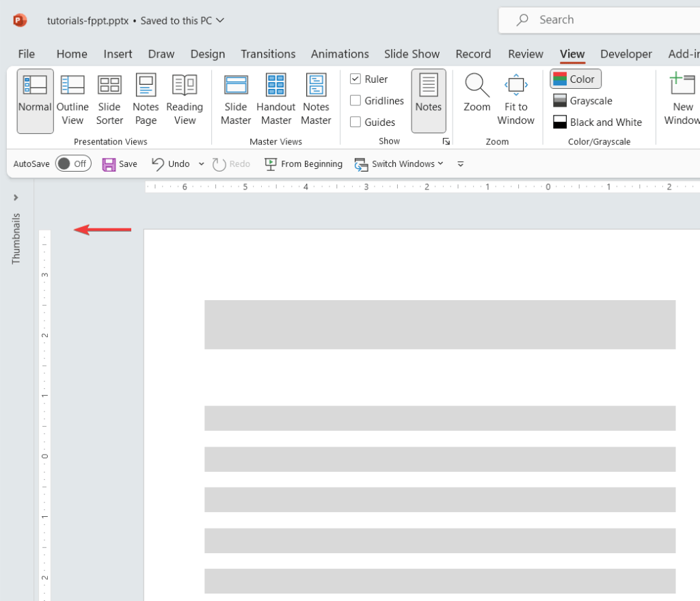Open the Record ribbon tab
Viewport: 700px width, 601px height.
(473, 54)
